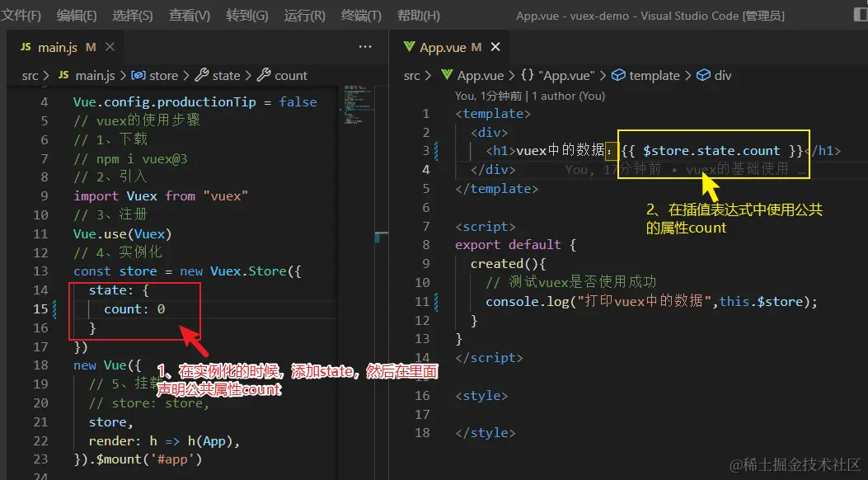Click src in the main.js breadcrumb
868x480 pixels.
pos(30,75)
